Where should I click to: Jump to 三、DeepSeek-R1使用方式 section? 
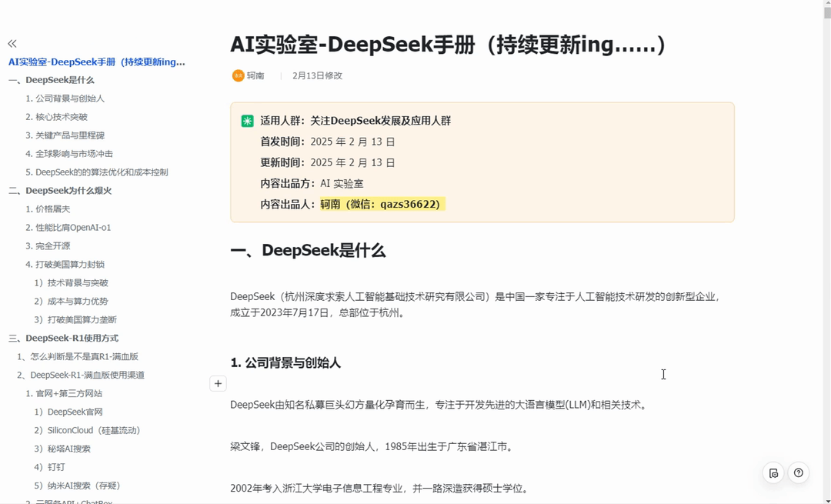(63, 338)
